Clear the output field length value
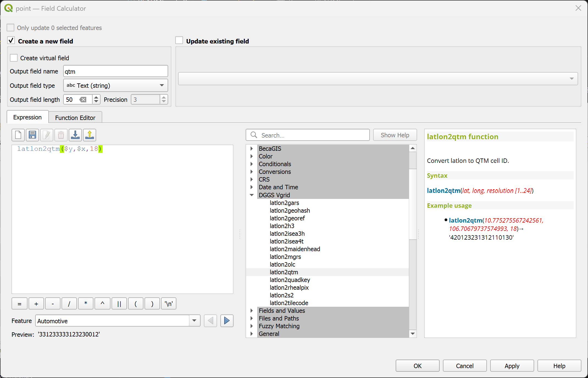588x378 pixels. (x=83, y=100)
